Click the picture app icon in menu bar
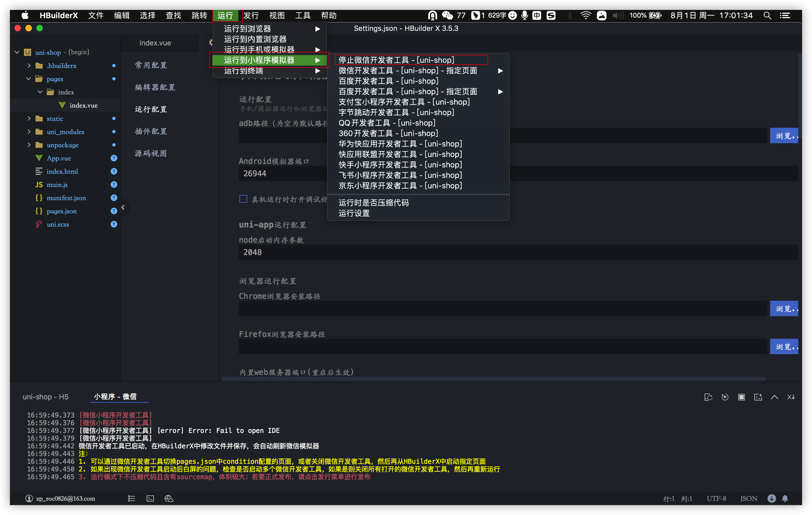 [601, 15]
